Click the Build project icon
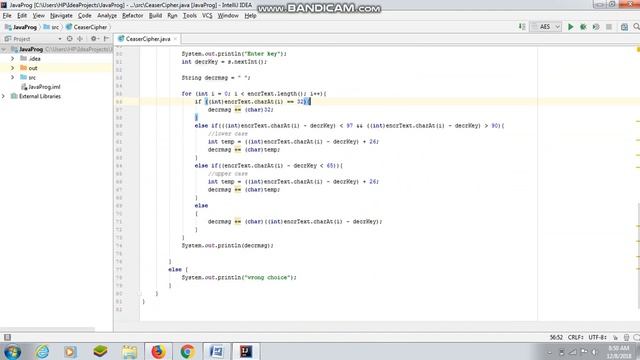This screenshot has width=640, height=360. [x=522, y=27]
